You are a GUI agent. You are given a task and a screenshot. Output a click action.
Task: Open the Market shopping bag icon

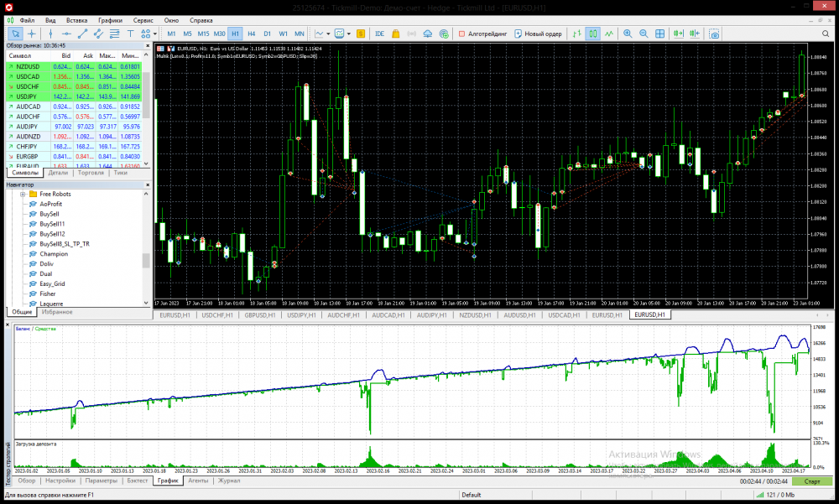pyautogui.click(x=395, y=34)
